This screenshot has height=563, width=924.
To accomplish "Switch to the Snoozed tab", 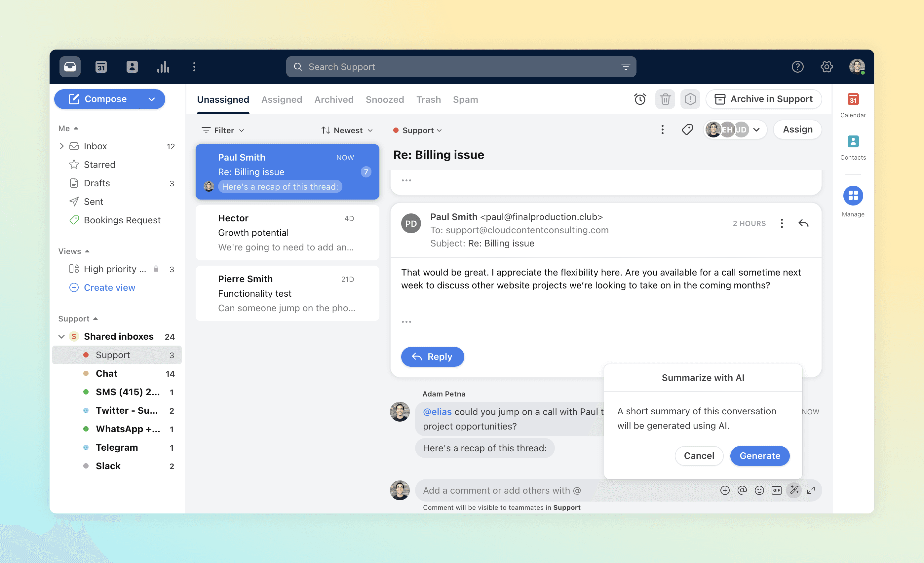I will pos(385,99).
